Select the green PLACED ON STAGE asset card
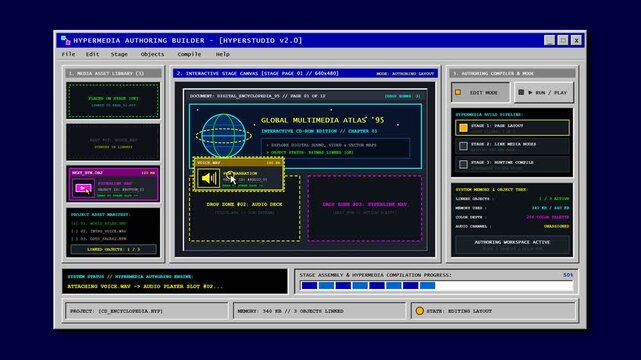The height and width of the screenshot is (360, 641). 113,101
